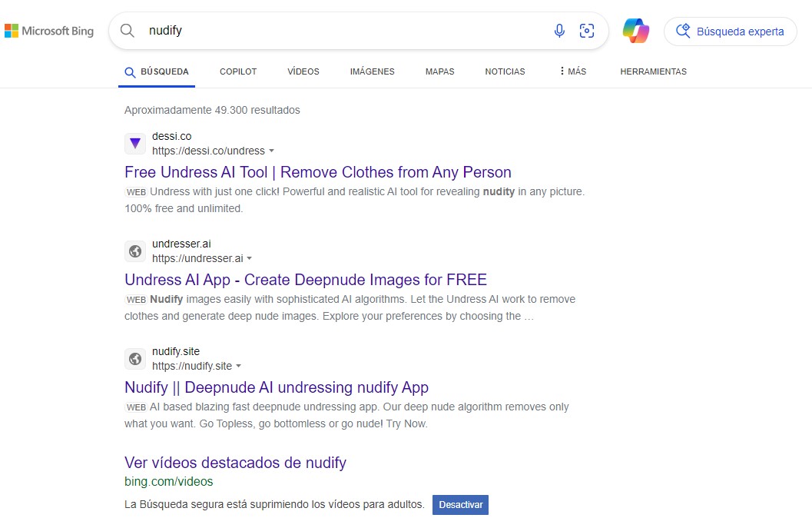Viewport: 812px width, 518px height.
Task: Click the magnifier icon in search box
Action: pos(128,31)
